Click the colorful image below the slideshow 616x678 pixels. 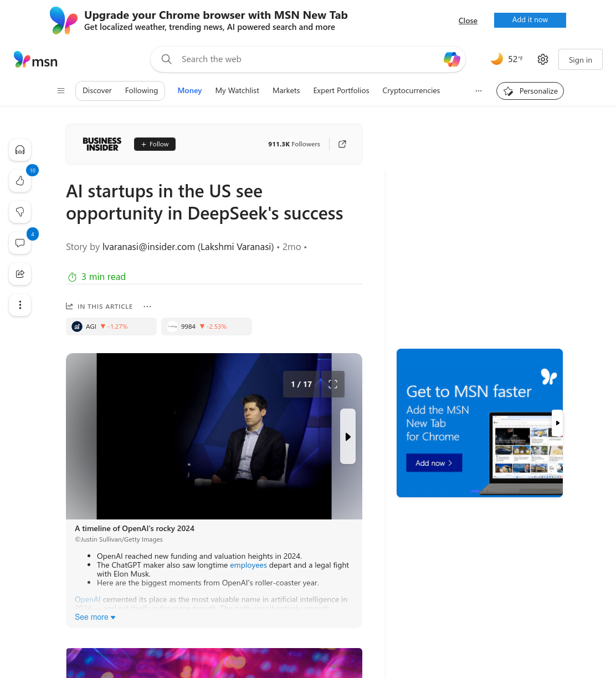[214, 663]
